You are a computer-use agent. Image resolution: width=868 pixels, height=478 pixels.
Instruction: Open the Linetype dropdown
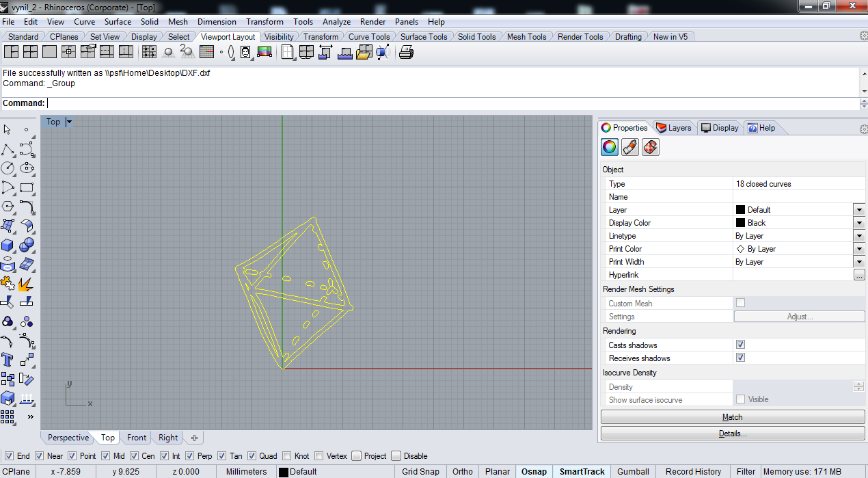859,236
